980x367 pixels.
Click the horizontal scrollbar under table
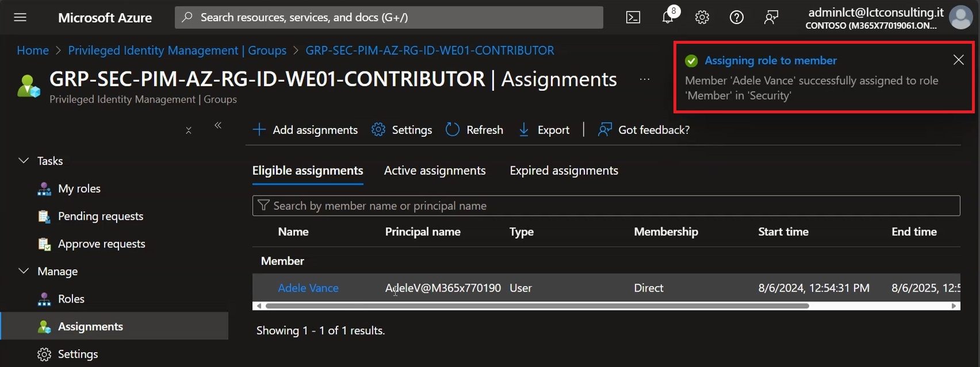[537, 306]
